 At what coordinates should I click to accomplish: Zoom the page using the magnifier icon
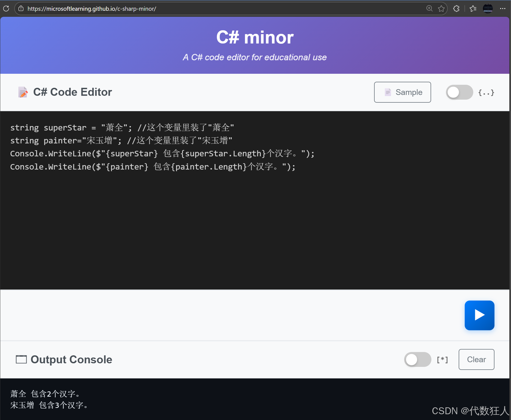[x=429, y=9]
